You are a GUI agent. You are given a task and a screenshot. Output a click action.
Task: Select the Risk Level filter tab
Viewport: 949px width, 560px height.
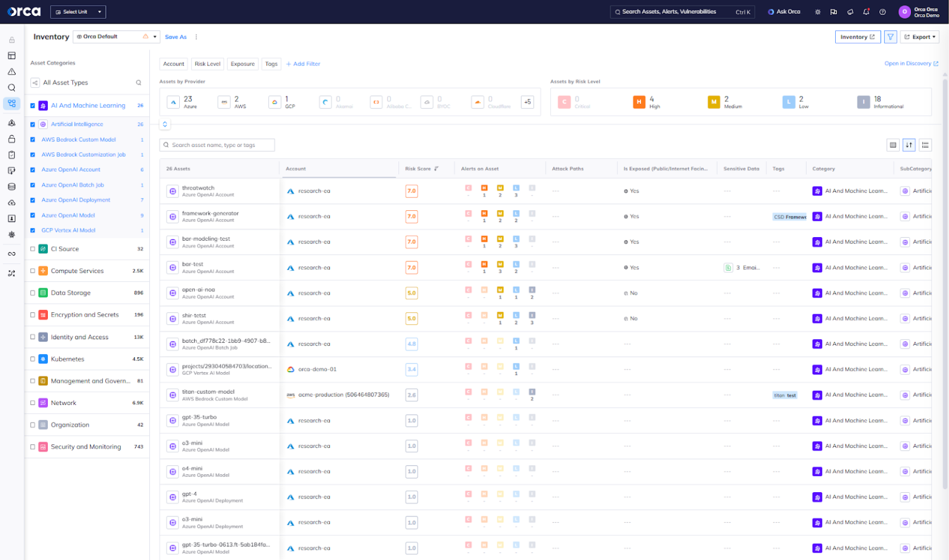207,64
